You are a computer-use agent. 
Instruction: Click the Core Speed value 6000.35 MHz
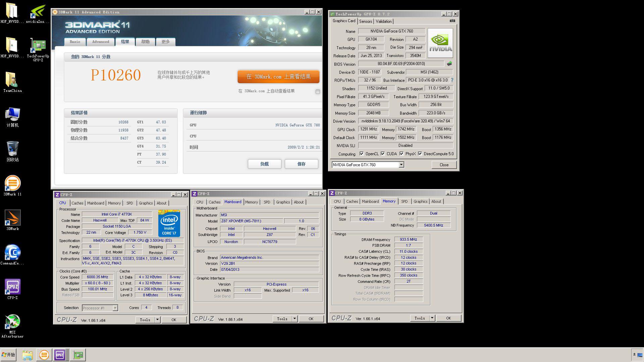tap(98, 277)
